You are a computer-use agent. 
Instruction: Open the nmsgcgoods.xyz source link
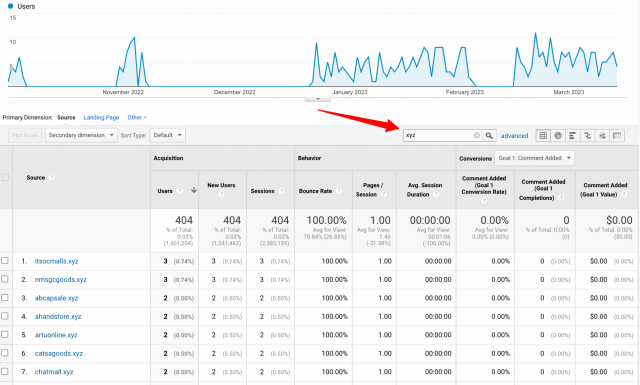[x=60, y=280]
